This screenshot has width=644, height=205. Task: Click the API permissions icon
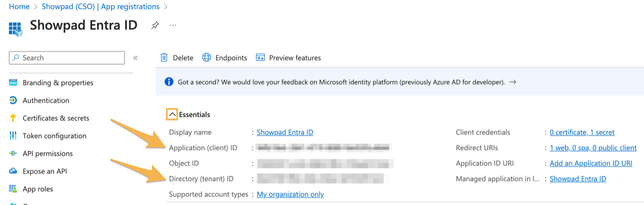(13, 154)
